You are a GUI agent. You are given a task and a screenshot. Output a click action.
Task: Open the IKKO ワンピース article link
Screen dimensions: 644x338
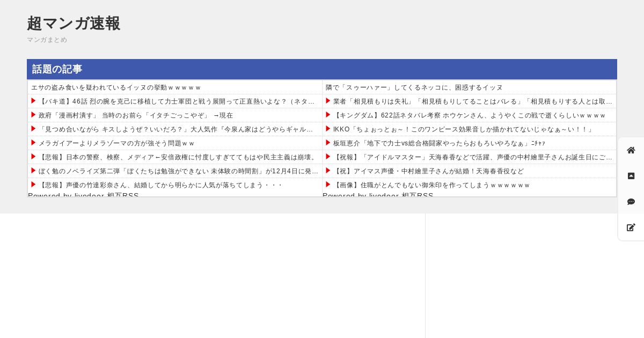tap(463, 129)
